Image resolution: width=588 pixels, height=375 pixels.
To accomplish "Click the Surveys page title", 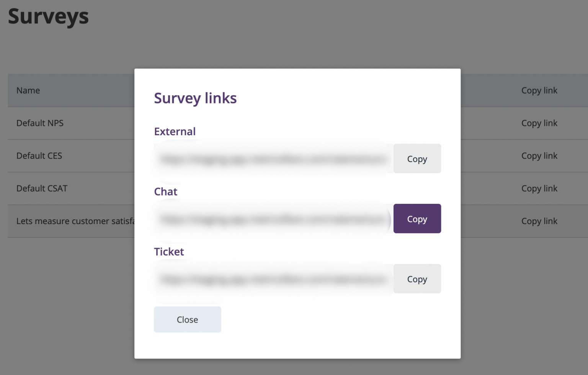I will coord(48,16).
